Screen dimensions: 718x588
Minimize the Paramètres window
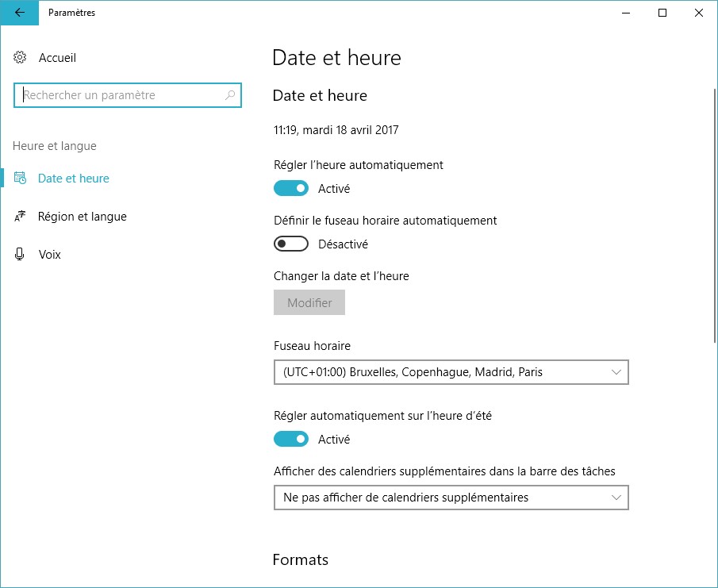tap(626, 13)
